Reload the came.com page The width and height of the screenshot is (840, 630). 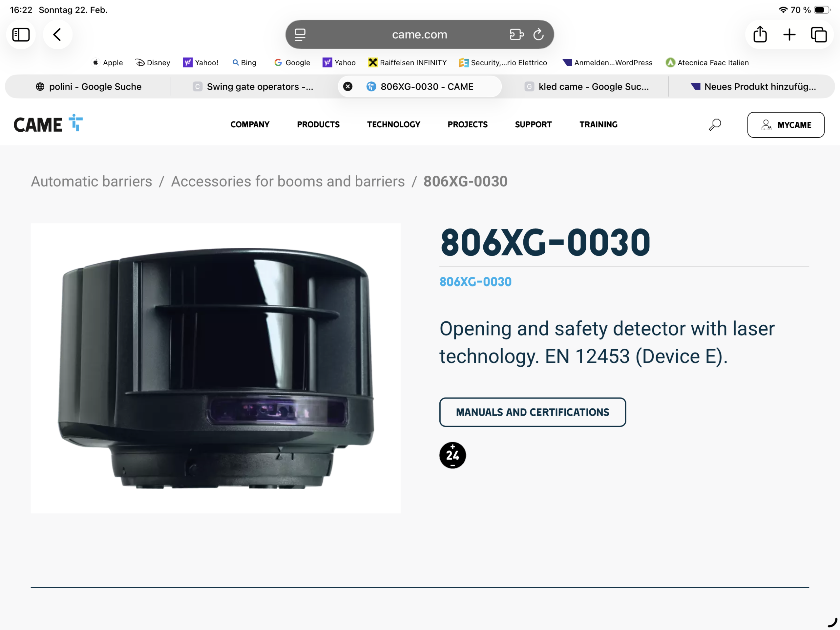[x=538, y=34]
